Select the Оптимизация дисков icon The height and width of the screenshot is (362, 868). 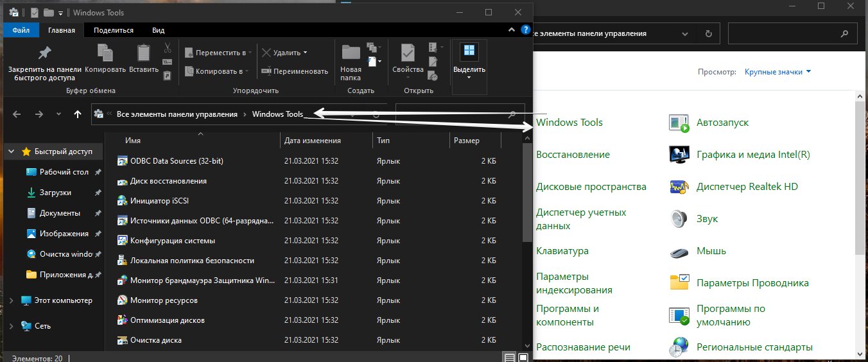pos(122,320)
